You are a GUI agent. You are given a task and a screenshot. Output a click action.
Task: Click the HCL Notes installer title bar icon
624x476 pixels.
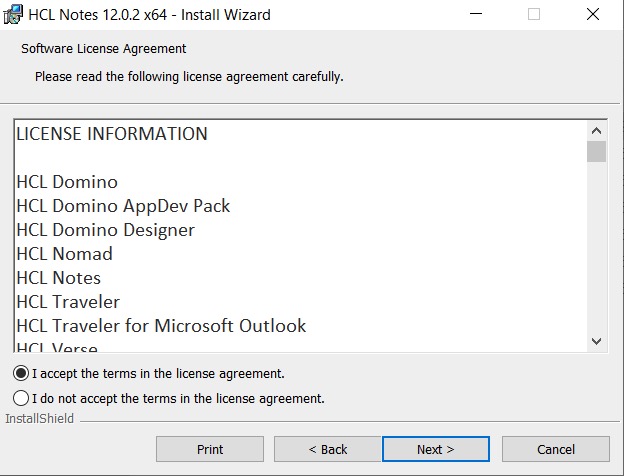(14, 15)
